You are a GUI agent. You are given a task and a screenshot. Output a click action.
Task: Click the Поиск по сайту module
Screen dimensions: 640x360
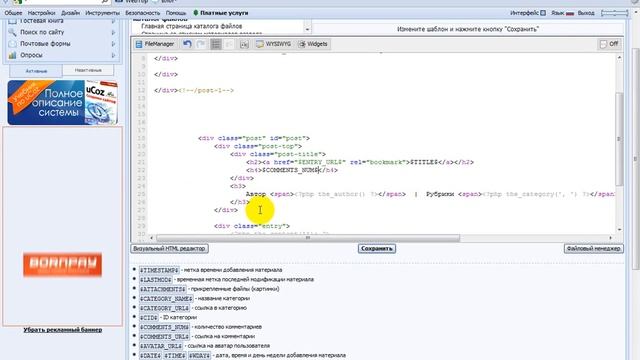tap(42, 32)
